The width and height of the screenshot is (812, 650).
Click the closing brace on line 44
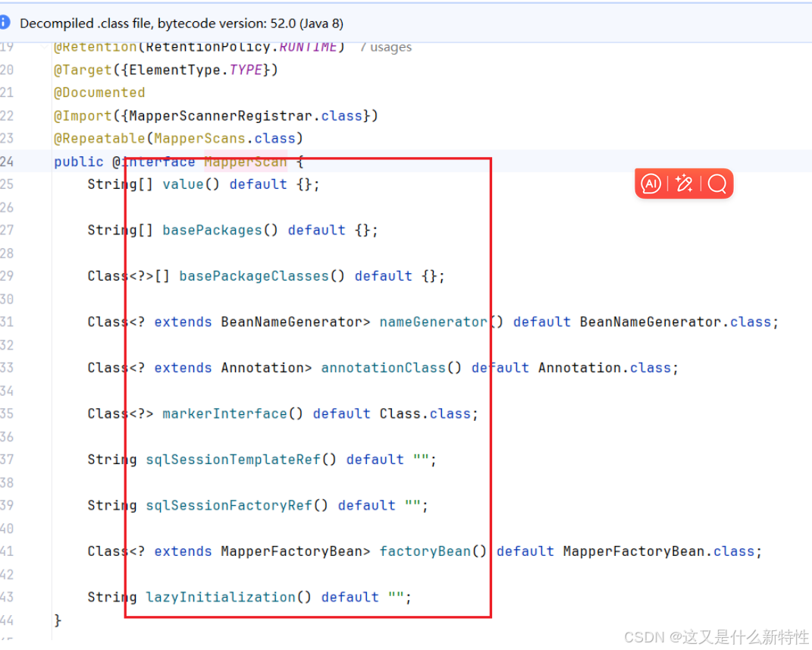pos(58,620)
